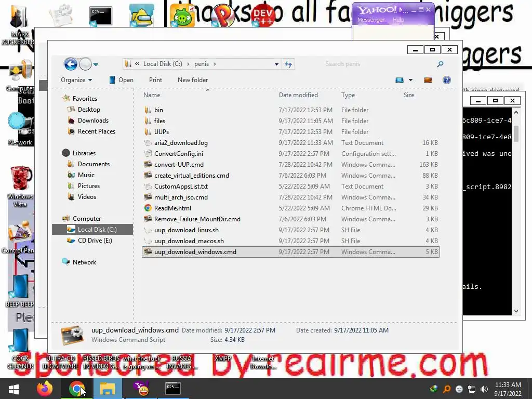Click File Explorer icon on the taskbar
The width and height of the screenshot is (532, 399).
(x=107, y=389)
